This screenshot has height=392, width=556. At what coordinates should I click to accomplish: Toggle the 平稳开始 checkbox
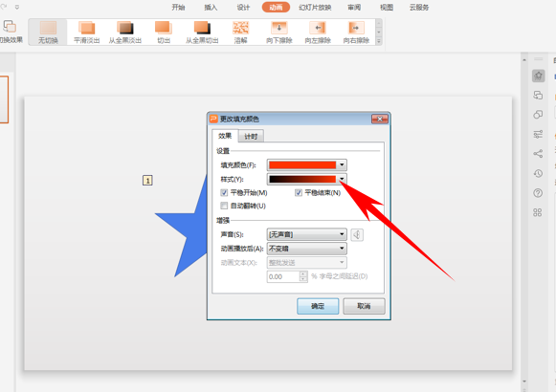224,192
